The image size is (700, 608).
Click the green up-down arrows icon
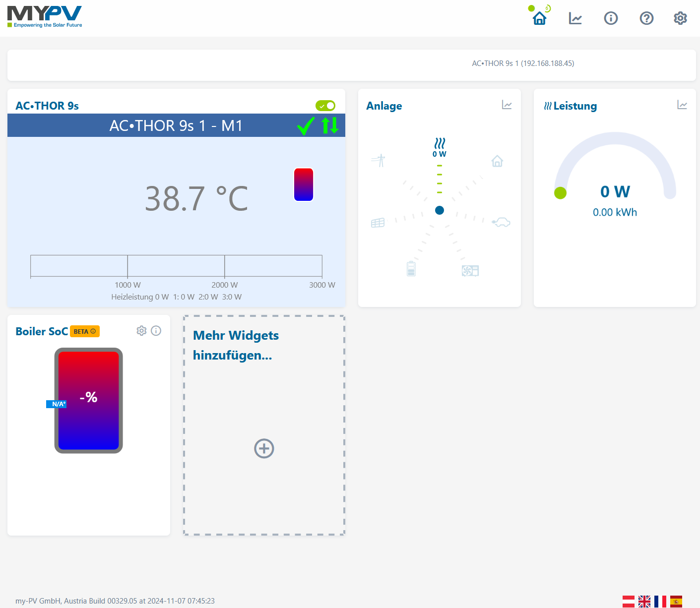[x=330, y=125]
